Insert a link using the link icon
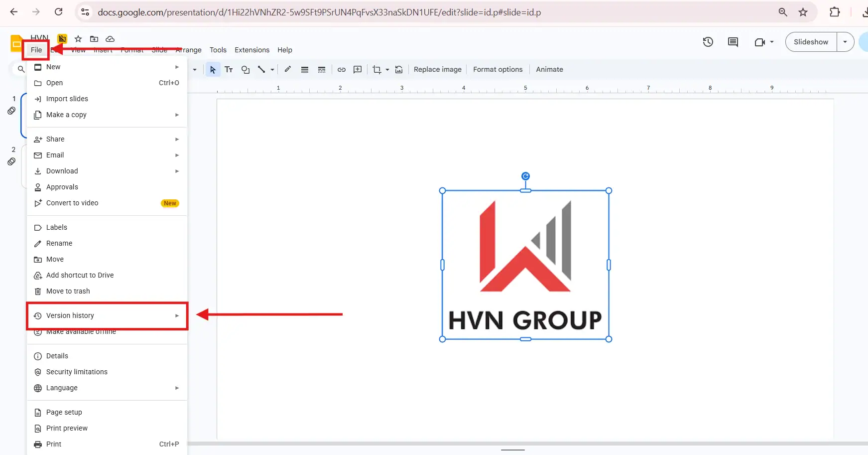The height and width of the screenshot is (455, 868). click(342, 69)
